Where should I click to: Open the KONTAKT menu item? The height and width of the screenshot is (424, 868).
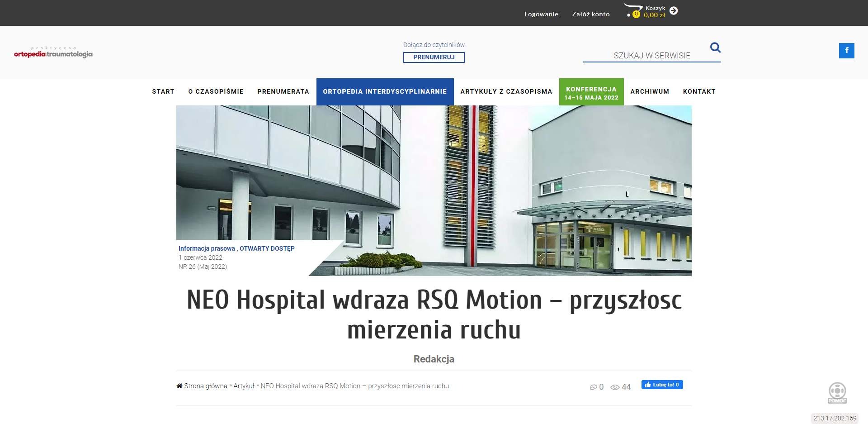[x=699, y=91]
